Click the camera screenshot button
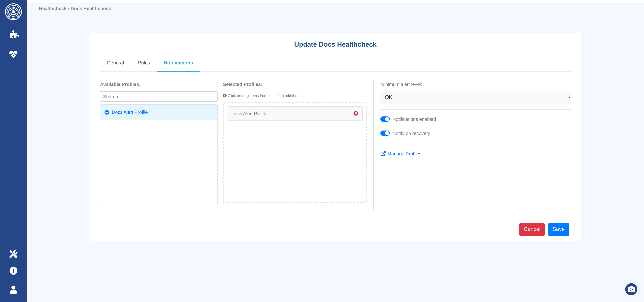Viewport: 644px width, 302px height. click(x=631, y=289)
